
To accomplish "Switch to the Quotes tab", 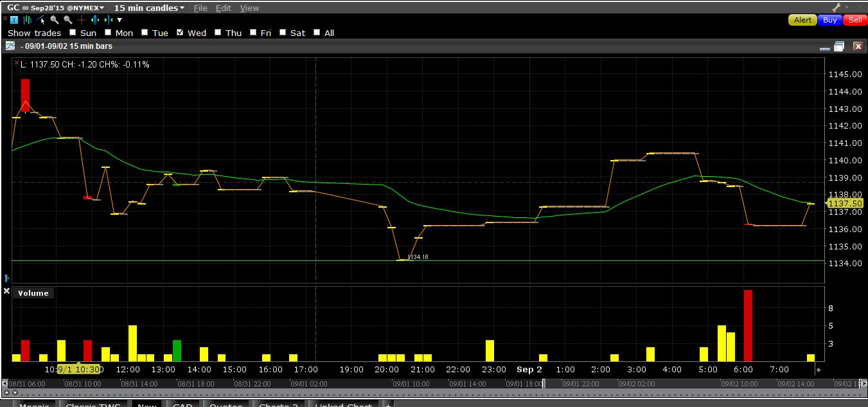I will (226, 404).
